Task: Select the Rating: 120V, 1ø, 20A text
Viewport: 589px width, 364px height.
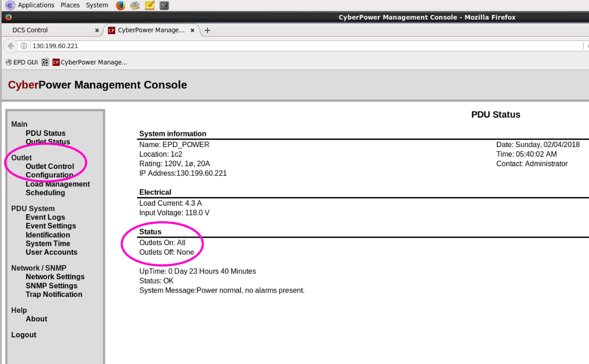Action: click(x=174, y=164)
